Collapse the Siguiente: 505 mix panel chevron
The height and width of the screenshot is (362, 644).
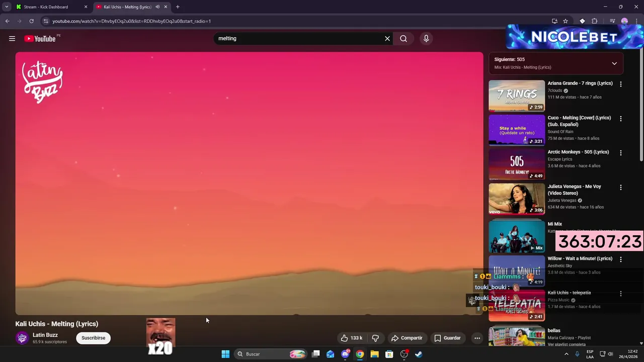pyautogui.click(x=614, y=63)
